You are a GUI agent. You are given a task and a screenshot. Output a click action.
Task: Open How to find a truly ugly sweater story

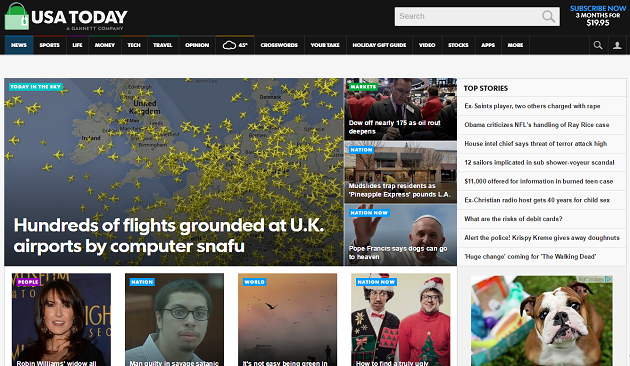point(401,320)
